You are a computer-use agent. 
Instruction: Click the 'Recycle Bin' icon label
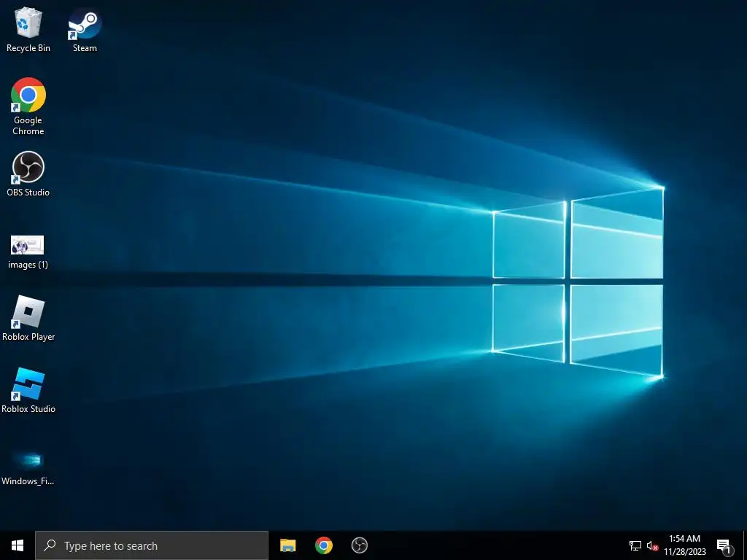[28, 48]
